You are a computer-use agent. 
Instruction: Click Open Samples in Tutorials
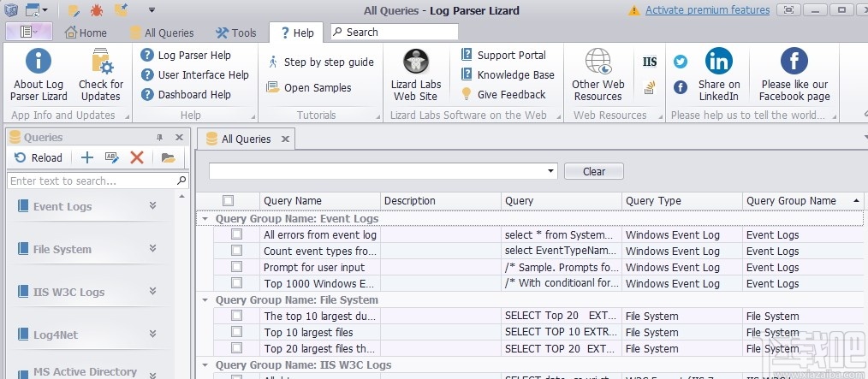click(309, 87)
